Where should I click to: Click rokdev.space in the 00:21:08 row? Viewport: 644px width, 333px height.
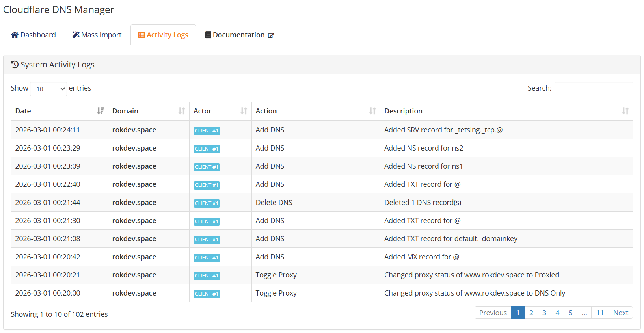click(x=134, y=238)
